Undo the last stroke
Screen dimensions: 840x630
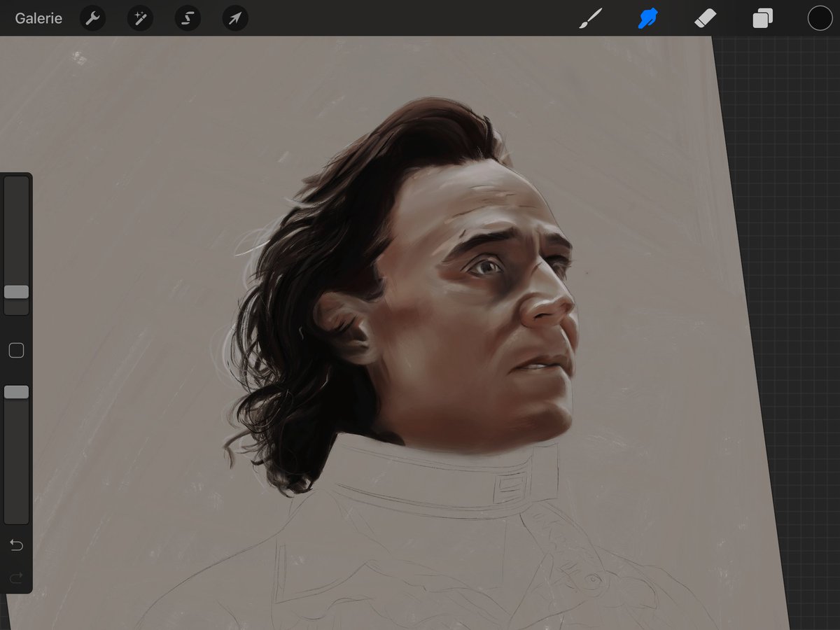coord(16,545)
